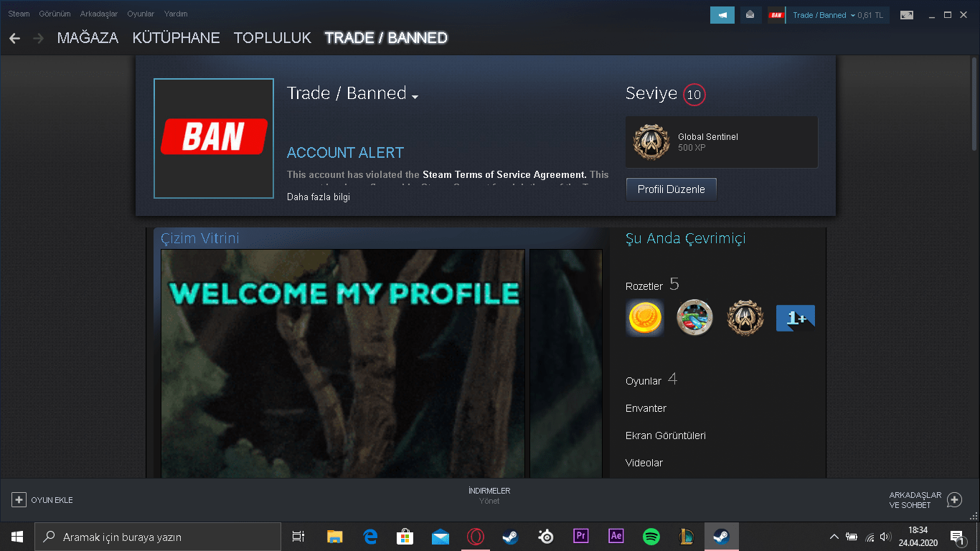Viewport: 980px width, 551px height.
Task: Open the Oyunlar menu in the menu bar
Action: coord(141,14)
